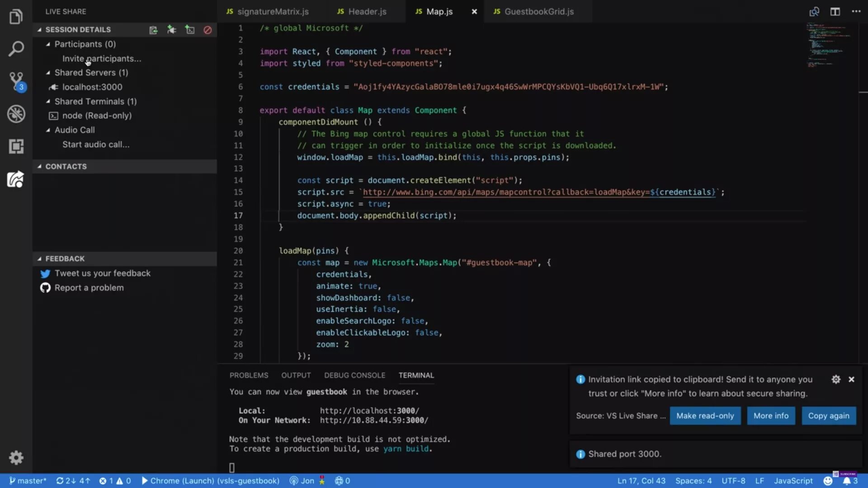
Task: Click Copy again in the invitation notification
Action: click(x=828, y=416)
